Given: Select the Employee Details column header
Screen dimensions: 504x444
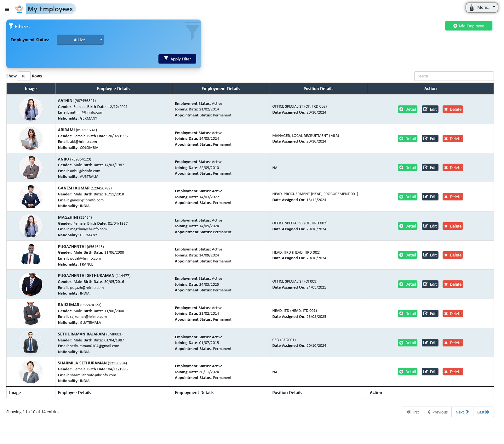Looking at the screenshot, I should coord(114,88).
